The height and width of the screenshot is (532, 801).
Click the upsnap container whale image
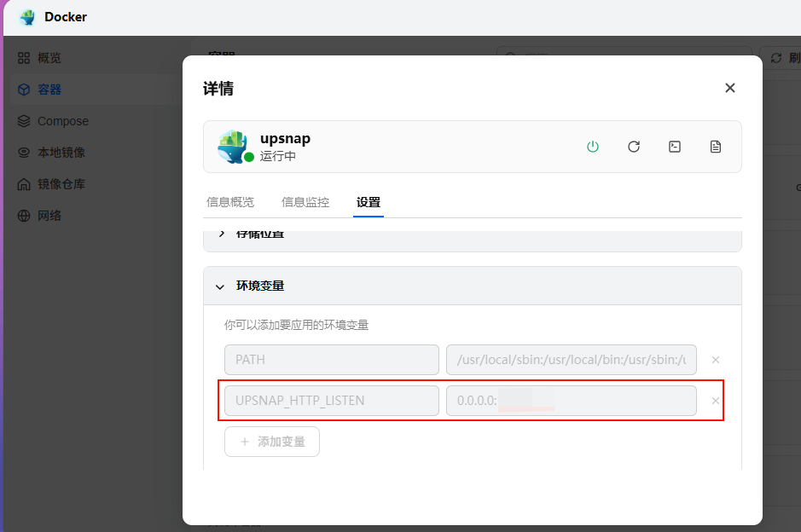tap(232, 147)
